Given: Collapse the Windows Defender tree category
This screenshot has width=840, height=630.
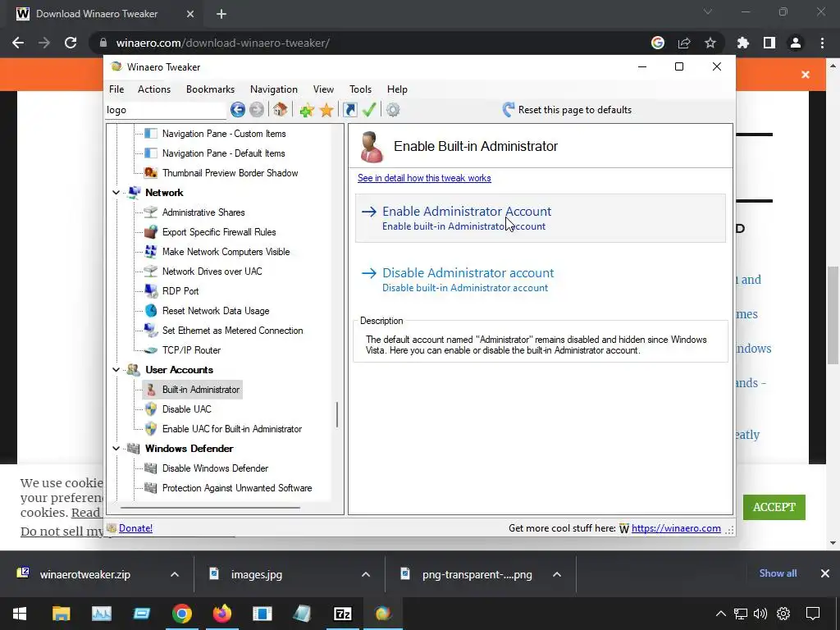Looking at the screenshot, I should [116, 449].
